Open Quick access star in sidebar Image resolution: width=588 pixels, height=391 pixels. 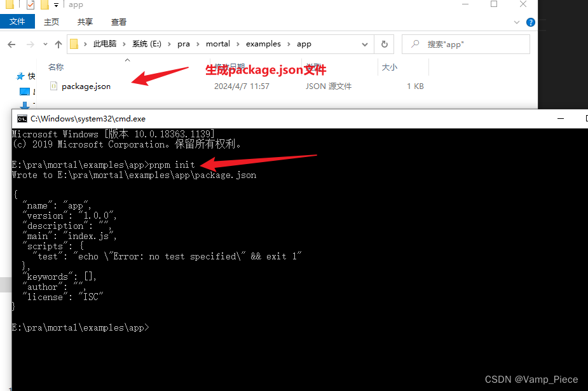click(20, 76)
